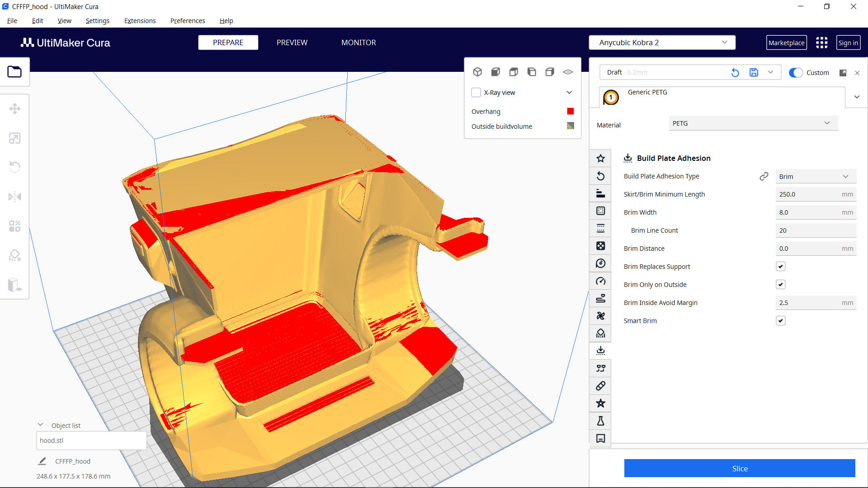Image resolution: width=868 pixels, height=488 pixels.
Task: Open the Marketplace
Action: click(x=787, y=42)
